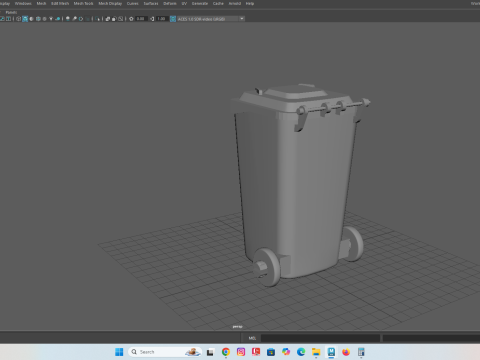Open the Mesh Tools menu
The height and width of the screenshot is (360, 480).
click(x=83, y=3)
